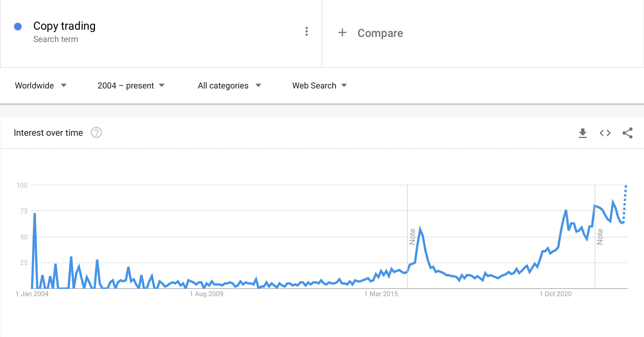Open the embed code icon
This screenshot has width=644, height=337.
click(x=605, y=133)
